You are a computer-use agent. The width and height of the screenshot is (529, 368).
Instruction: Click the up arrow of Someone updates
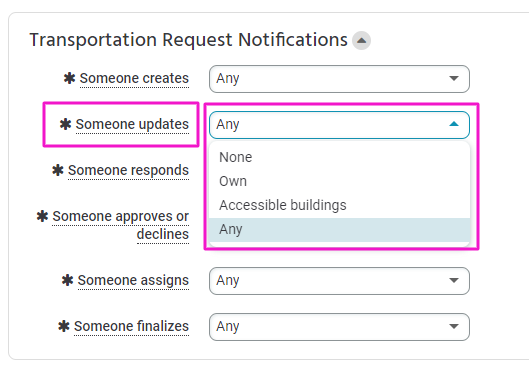pyautogui.click(x=454, y=124)
